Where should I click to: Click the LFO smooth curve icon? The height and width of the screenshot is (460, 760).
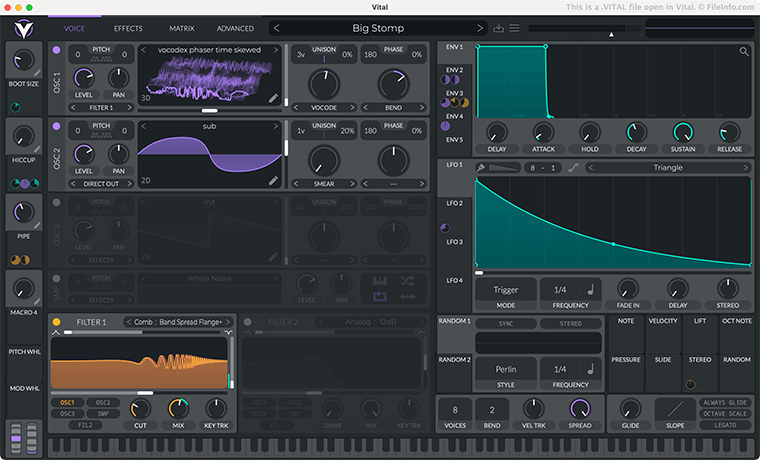pyautogui.click(x=573, y=168)
